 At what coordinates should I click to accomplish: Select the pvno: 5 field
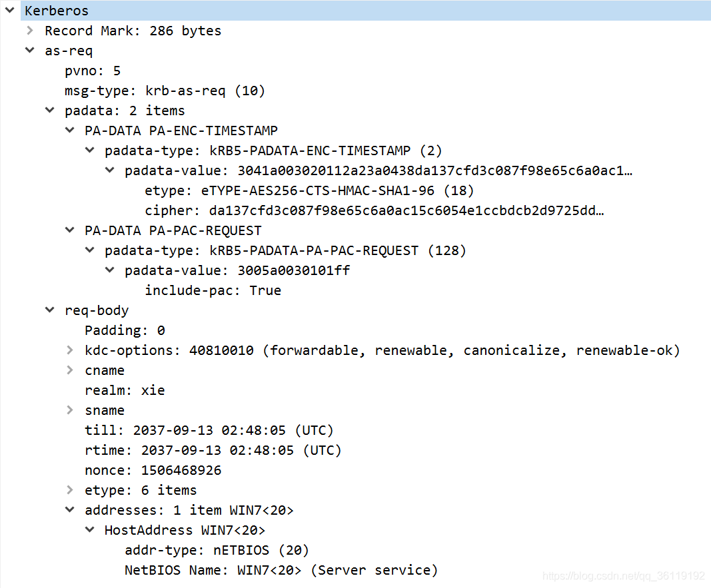[93, 71]
